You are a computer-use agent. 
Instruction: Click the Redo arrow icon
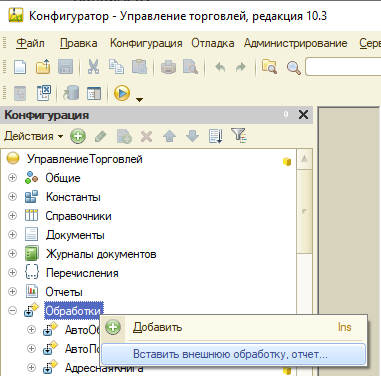click(x=240, y=67)
